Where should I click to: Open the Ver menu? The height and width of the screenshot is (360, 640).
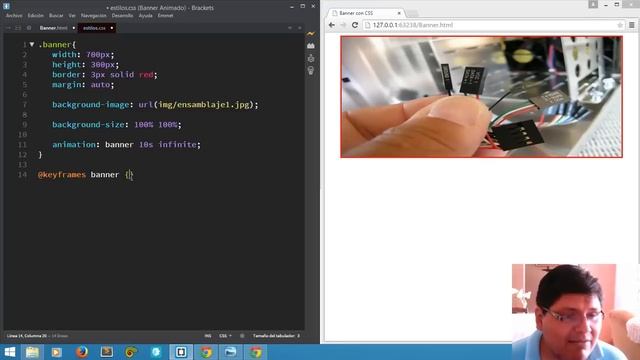pos(72,16)
